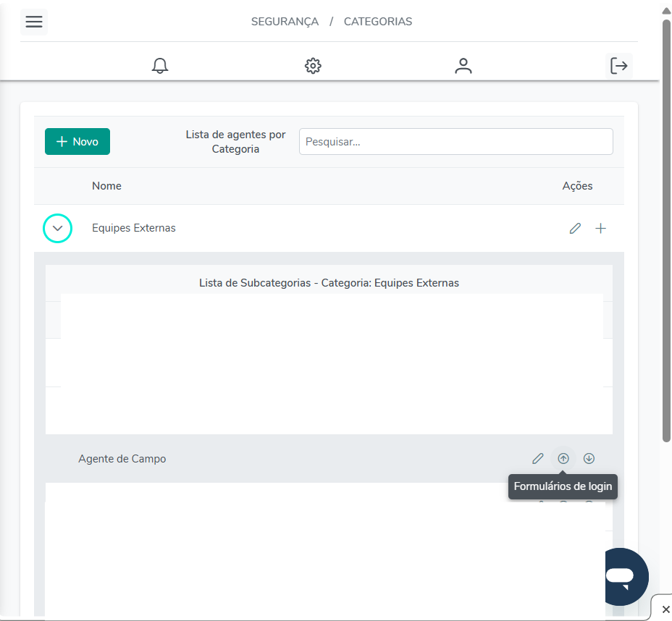Screen dimensions: 672x621
Task: Open settings via the gear icon
Action: tap(313, 66)
